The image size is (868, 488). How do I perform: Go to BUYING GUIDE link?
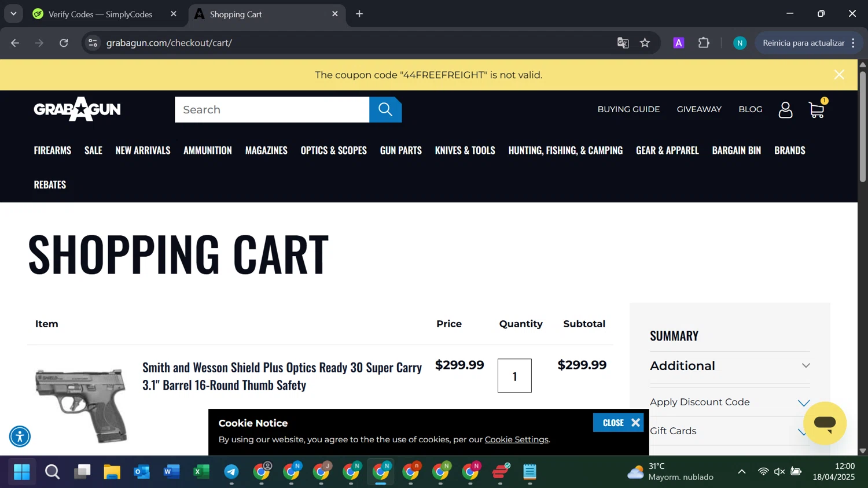click(x=628, y=109)
